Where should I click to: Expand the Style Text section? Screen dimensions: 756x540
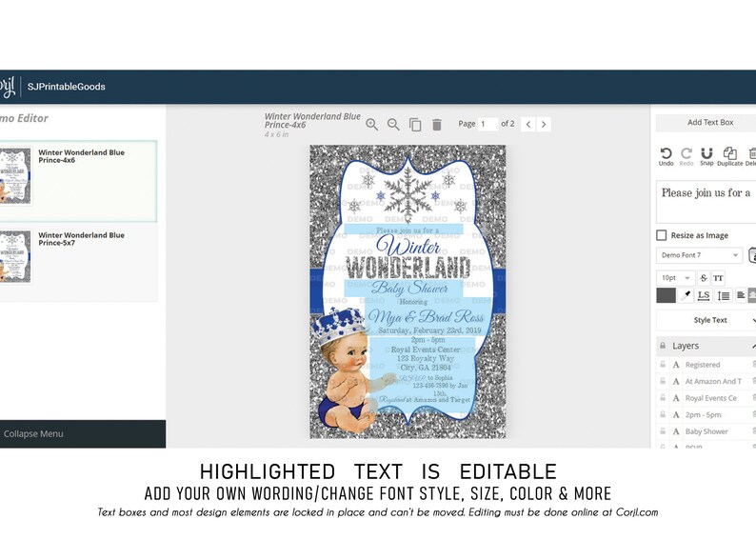point(706,320)
